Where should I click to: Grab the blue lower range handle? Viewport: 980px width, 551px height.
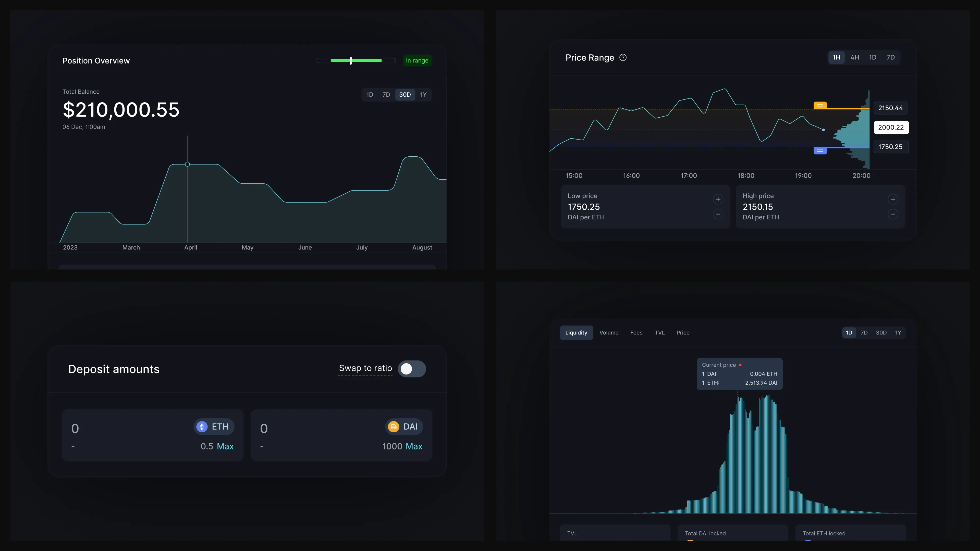pos(820,151)
